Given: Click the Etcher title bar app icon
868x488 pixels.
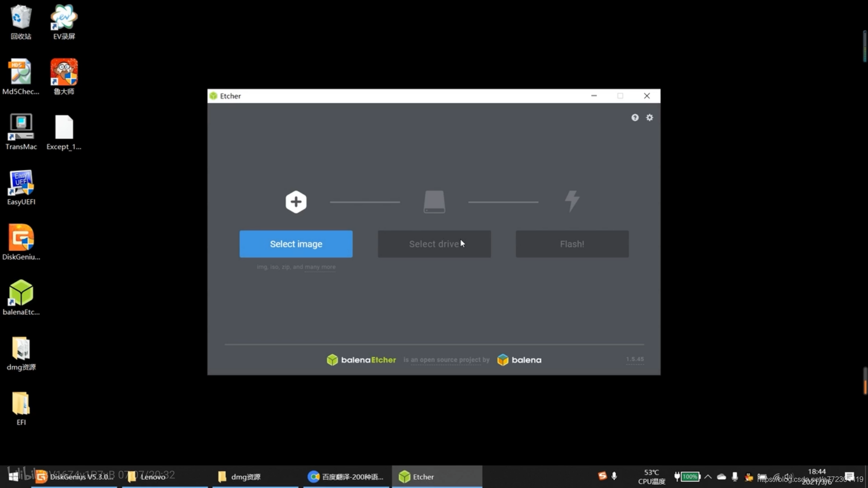Looking at the screenshot, I should [213, 96].
